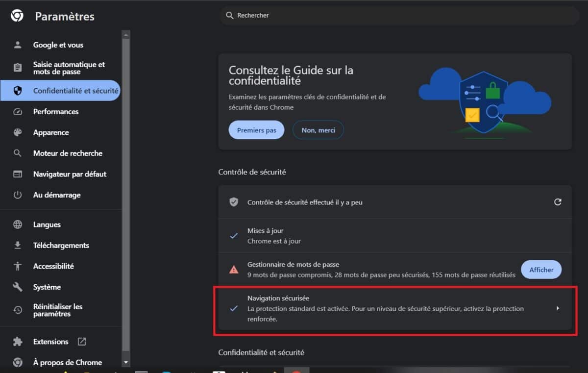Expand Navigation sécurisée arrow
The image size is (588, 373).
pos(558,308)
